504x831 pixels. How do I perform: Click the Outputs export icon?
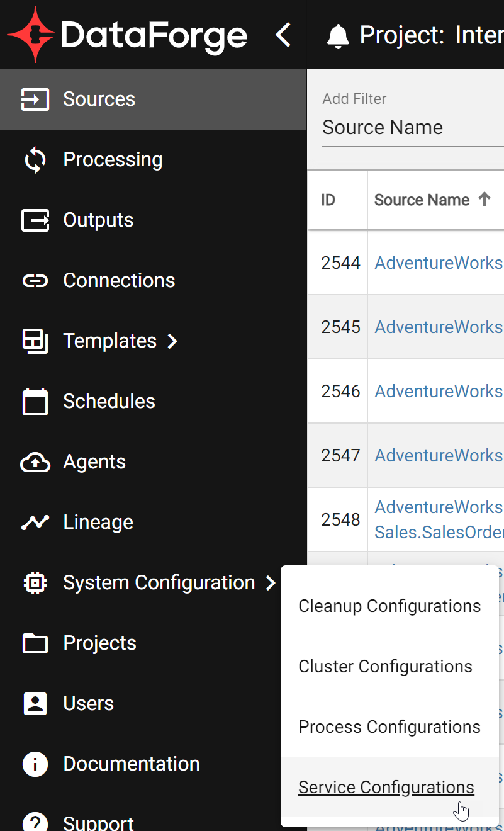click(x=35, y=220)
